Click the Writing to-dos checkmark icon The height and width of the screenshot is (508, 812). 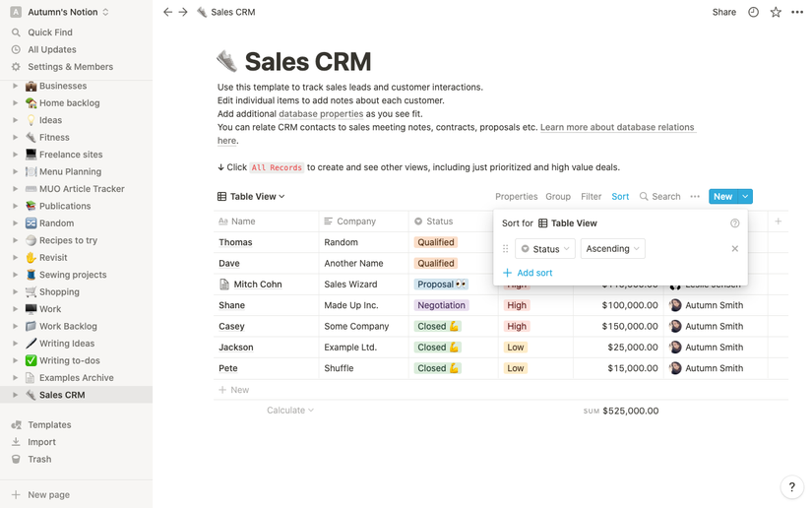(x=31, y=360)
